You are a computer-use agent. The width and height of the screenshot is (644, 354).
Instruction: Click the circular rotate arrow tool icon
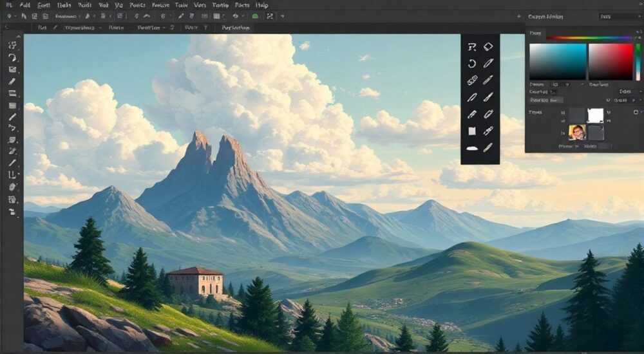472,64
